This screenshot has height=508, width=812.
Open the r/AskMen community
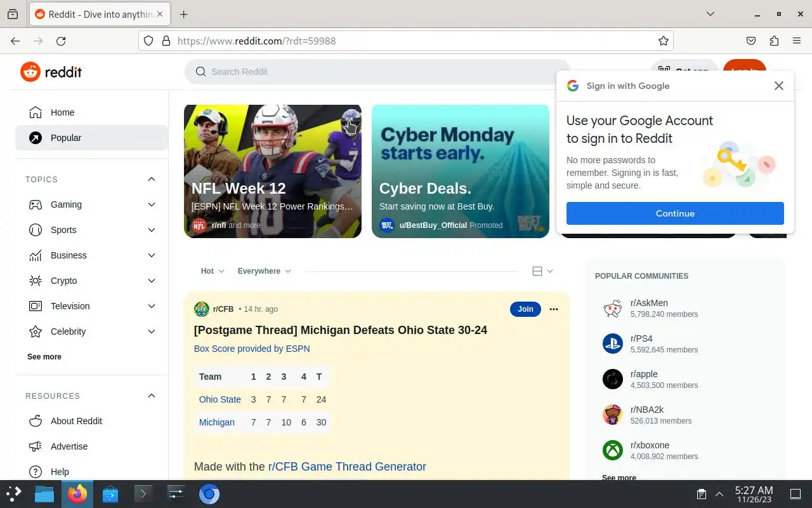point(685,308)
